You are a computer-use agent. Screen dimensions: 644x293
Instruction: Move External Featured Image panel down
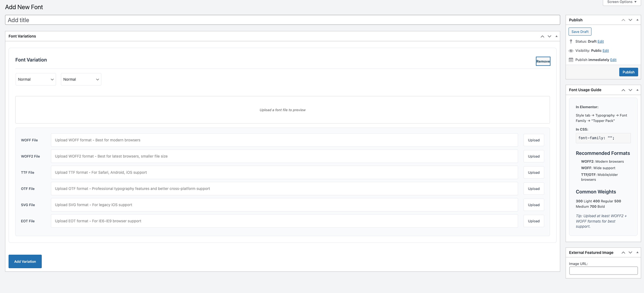pyautogui.click(x=630, y=253)
